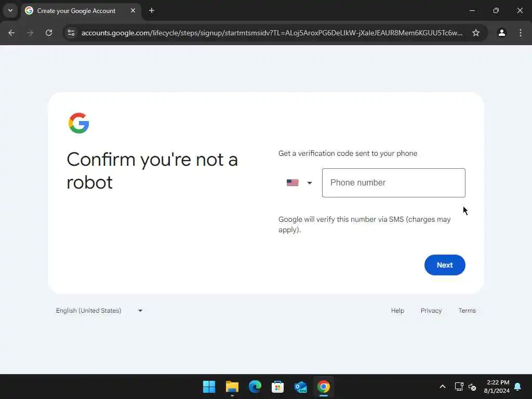Image resolution: width=532 pixels, height=399 pixels.
Task: Open the Chrome three-dot menu
Action: click(x=521, y=33)
